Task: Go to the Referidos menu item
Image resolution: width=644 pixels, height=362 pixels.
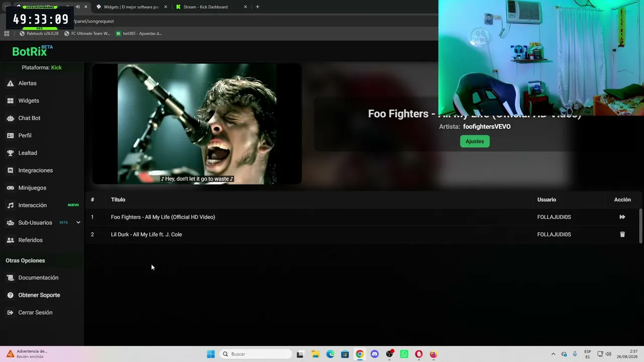Action: (x=30, y=240)
